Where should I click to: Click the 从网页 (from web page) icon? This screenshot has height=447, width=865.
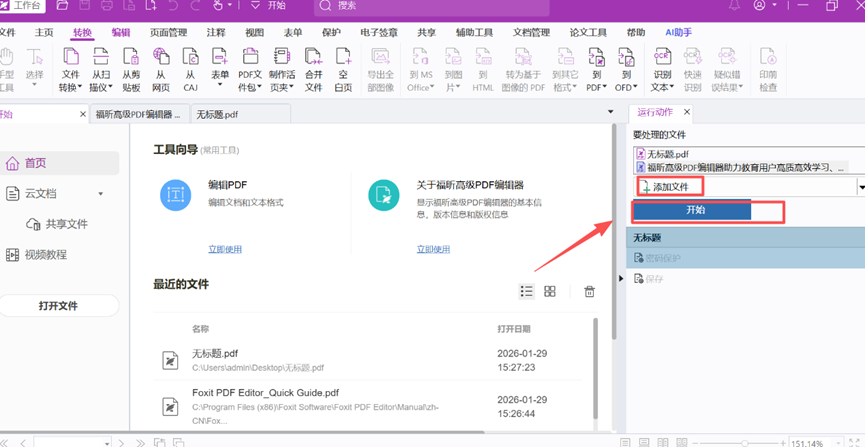click(x=160, y=68)
